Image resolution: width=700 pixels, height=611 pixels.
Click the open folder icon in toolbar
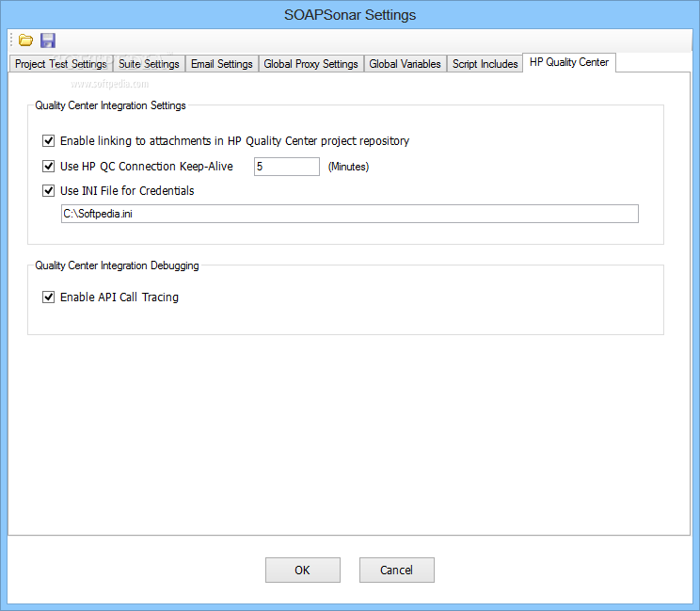26,40
